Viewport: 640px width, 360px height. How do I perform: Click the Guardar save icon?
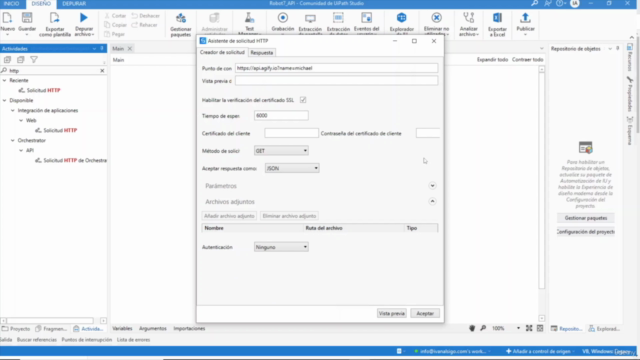[x=27, y=19]
